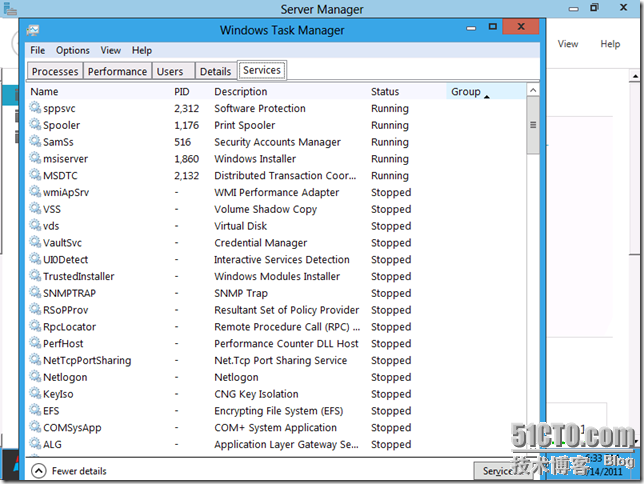Viewport: 644px width, 484px height.
Task: Open the File menu in Task Manager
Action: coord(37,51)
